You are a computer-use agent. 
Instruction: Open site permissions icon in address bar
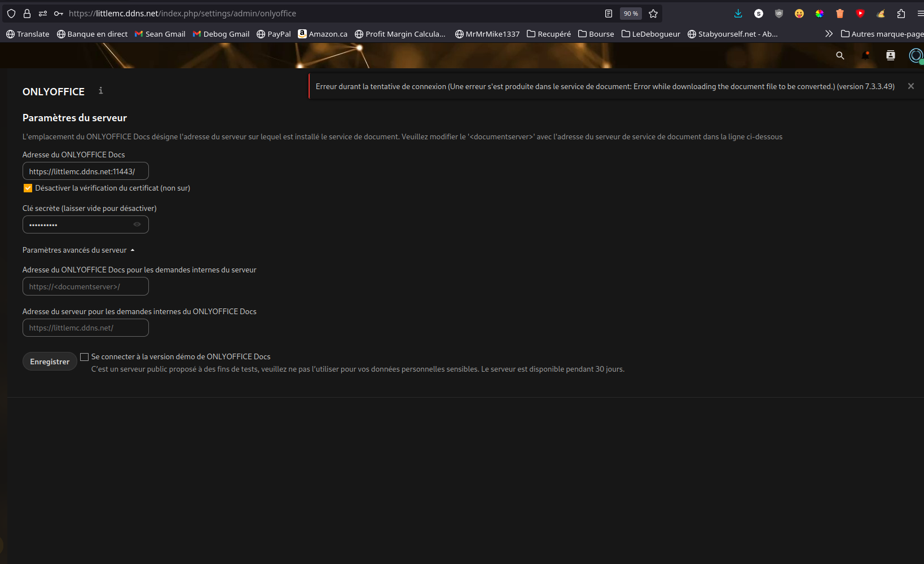point(43,14)
